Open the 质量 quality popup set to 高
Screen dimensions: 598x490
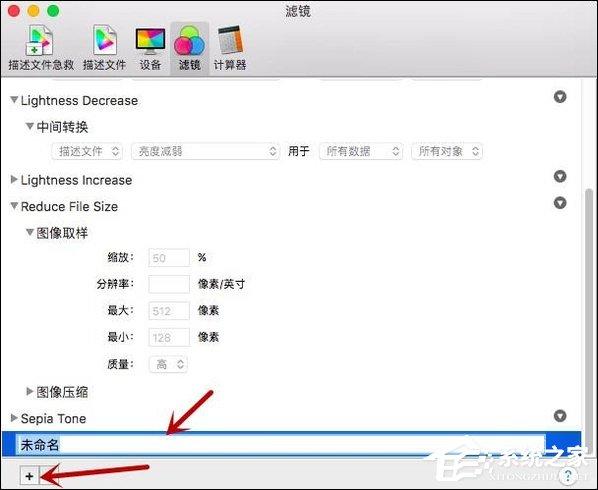[168, 365]
